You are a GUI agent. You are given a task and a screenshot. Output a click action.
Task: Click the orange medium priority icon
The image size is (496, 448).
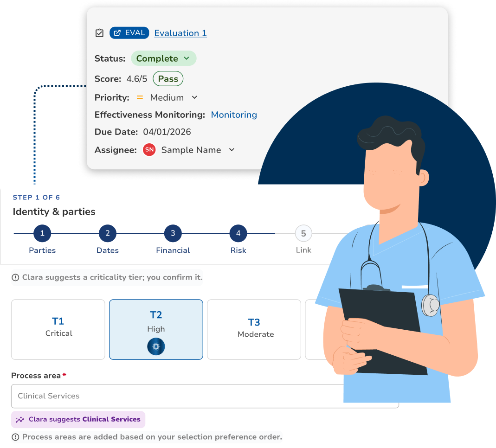point(140,98)
